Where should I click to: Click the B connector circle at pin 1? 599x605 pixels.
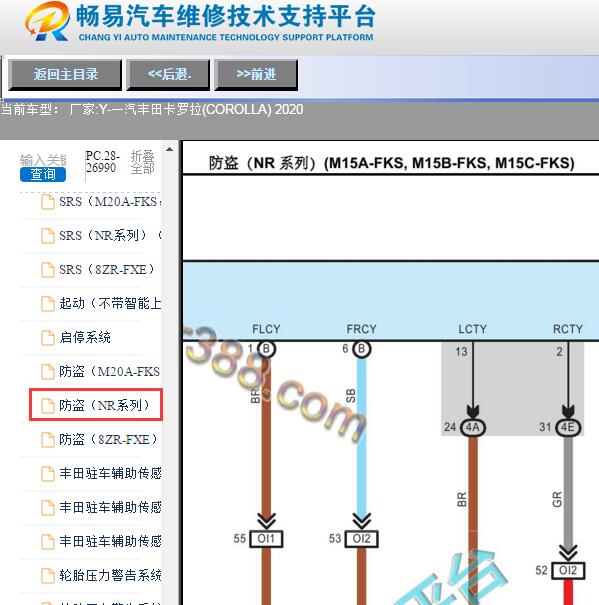click(x=266, y=349)
